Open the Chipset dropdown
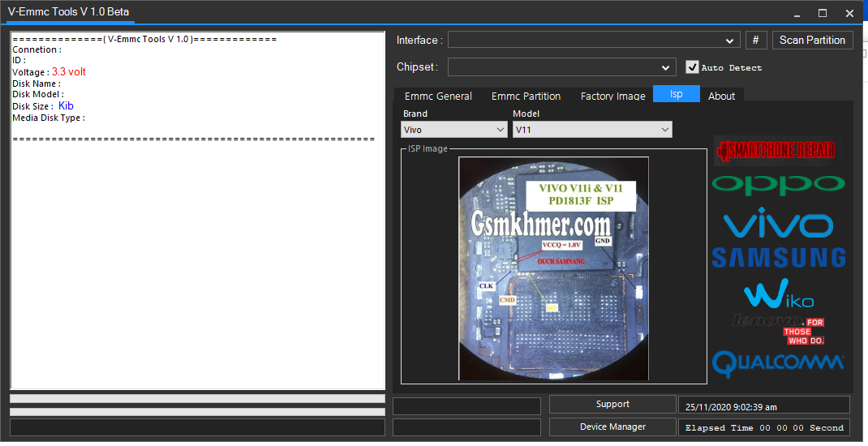Viewport: 868px width, 446px height. [562, 67]
